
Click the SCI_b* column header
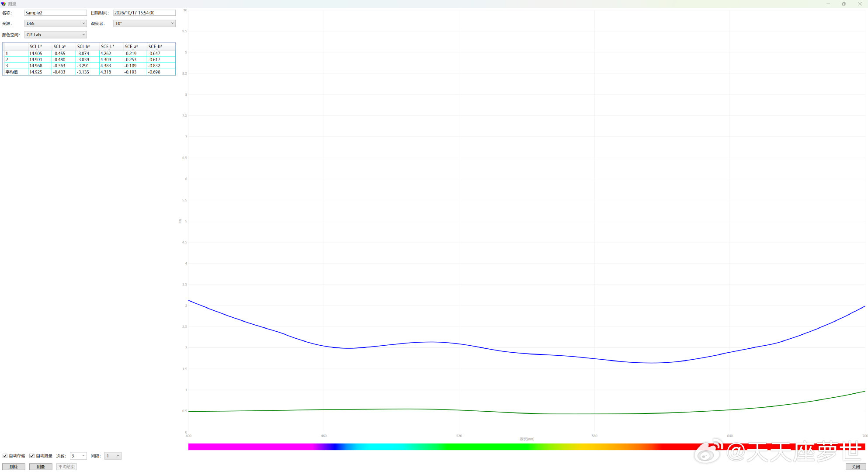point(87,46)
